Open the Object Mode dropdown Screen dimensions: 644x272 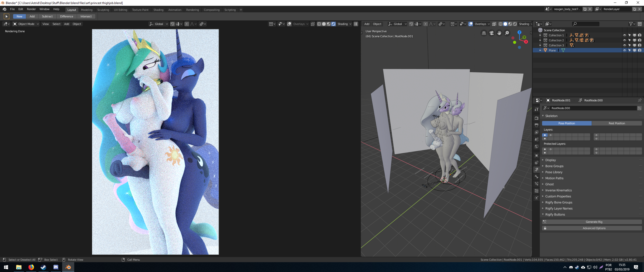26,24
